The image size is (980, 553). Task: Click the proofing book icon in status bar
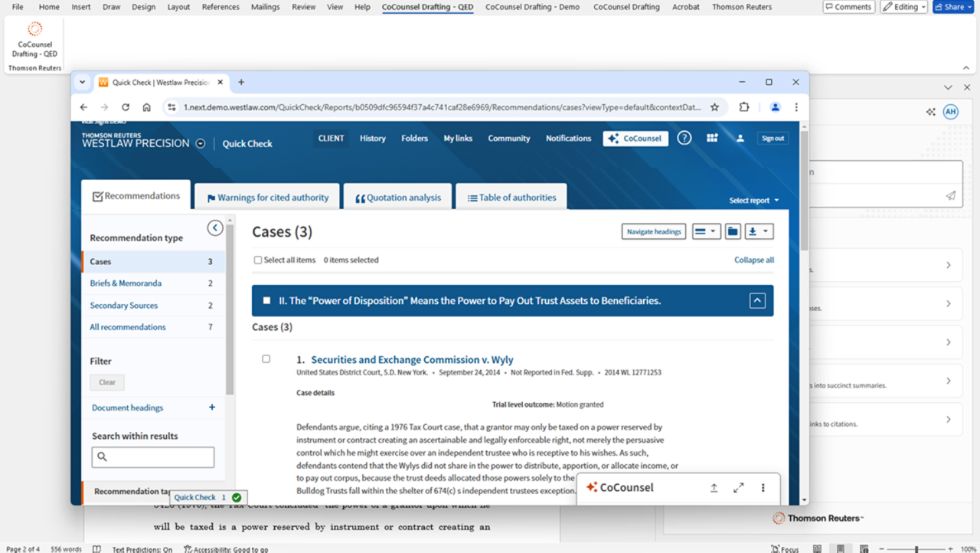pos(96,548)
